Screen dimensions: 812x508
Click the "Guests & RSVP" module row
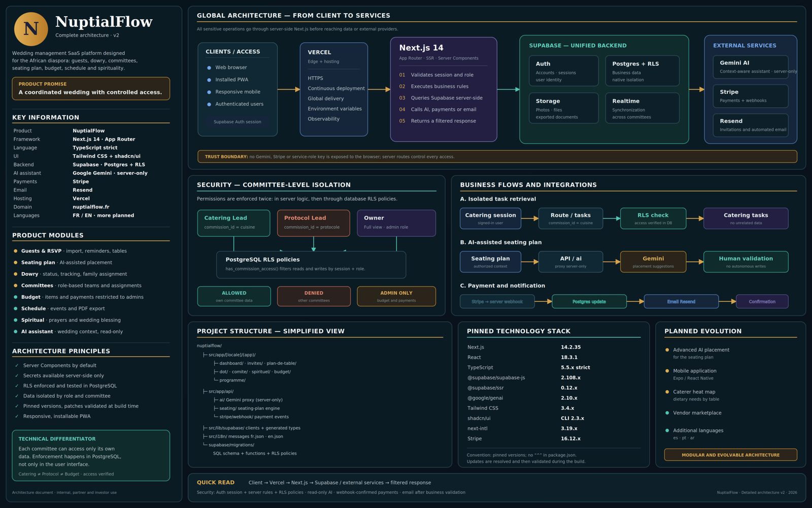pyautogui.click(x=70, y=251)
